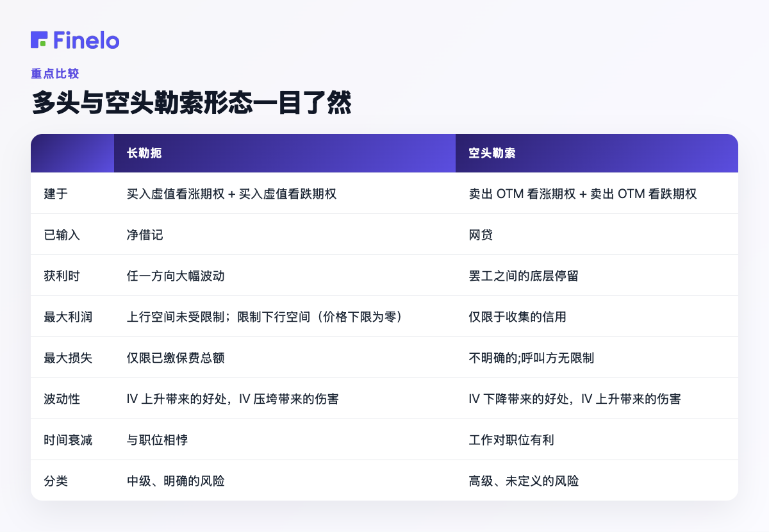The width and height of the screenshot is (769, 532).
Task: Select the '获利时' row label
Action: click(x=62, y=276)
